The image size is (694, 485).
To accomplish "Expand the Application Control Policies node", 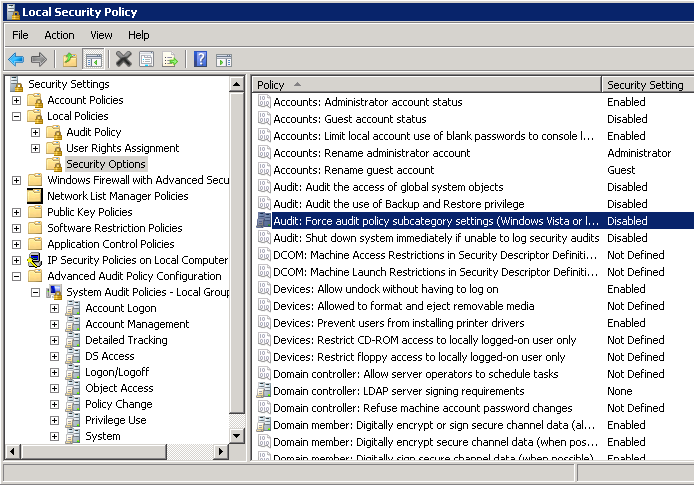I will pos(16,244).
